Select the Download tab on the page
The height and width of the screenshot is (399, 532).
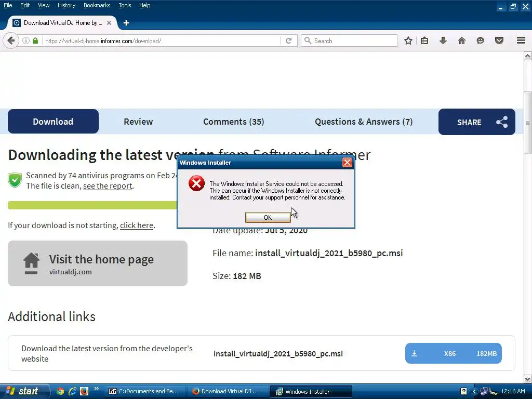coord(54,122)
